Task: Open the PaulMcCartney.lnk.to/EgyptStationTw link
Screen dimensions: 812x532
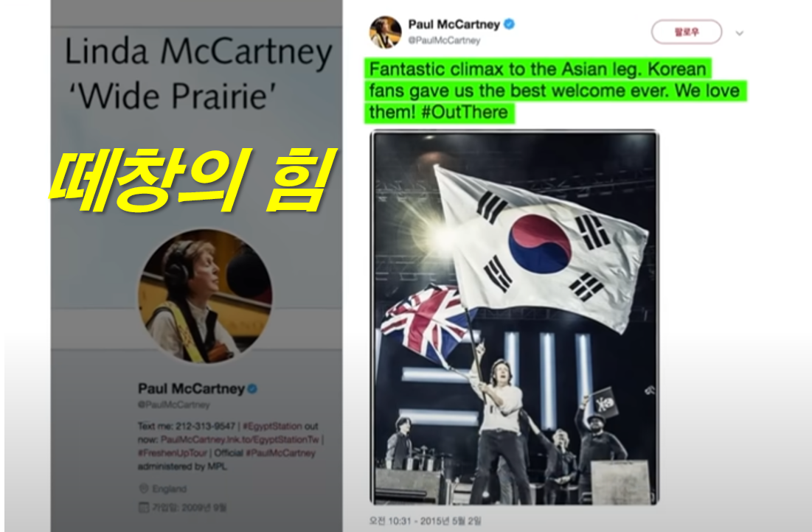Action: [x=240, y=439]
